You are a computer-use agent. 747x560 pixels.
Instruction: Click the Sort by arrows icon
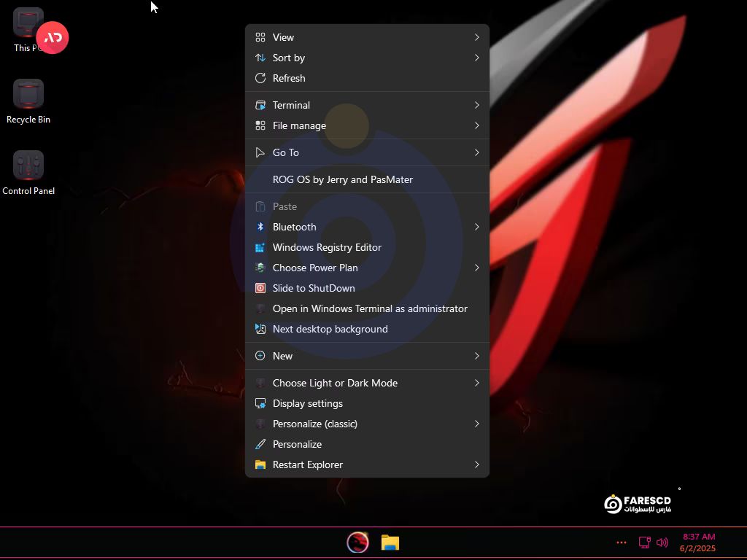[x=260, y=58]
